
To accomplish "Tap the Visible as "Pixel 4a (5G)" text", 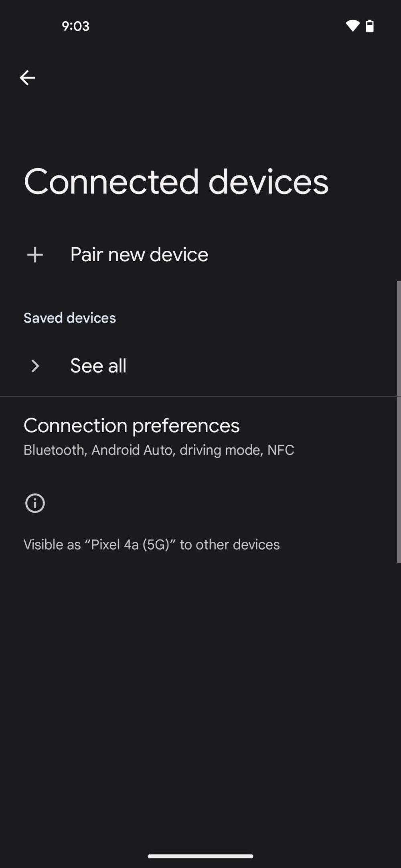I will (152, 545).
